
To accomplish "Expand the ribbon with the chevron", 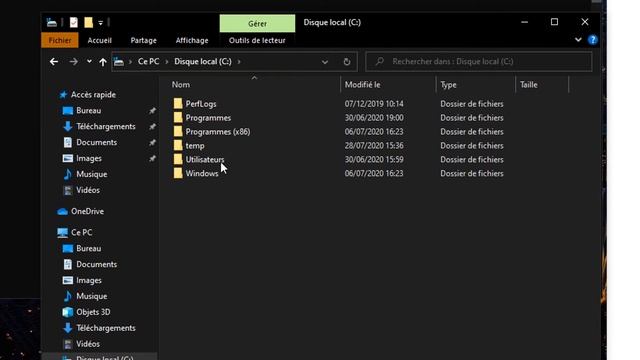I will point(578,40).
